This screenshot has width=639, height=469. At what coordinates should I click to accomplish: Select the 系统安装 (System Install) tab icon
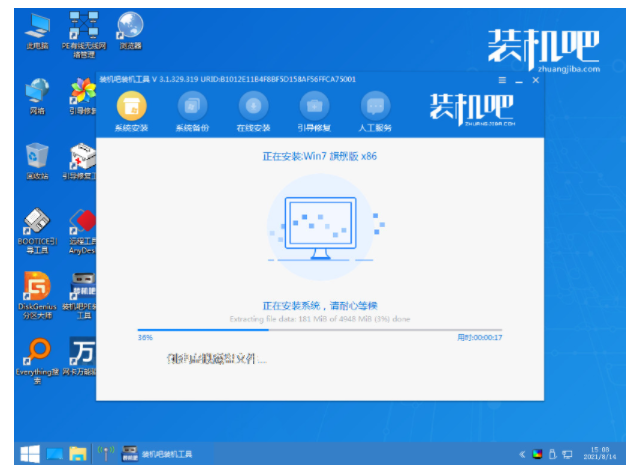[131, 104]
